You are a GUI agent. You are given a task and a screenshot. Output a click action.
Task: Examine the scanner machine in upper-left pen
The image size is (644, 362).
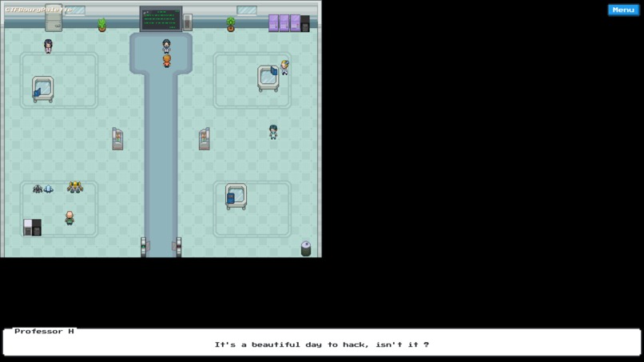point(42,90)
